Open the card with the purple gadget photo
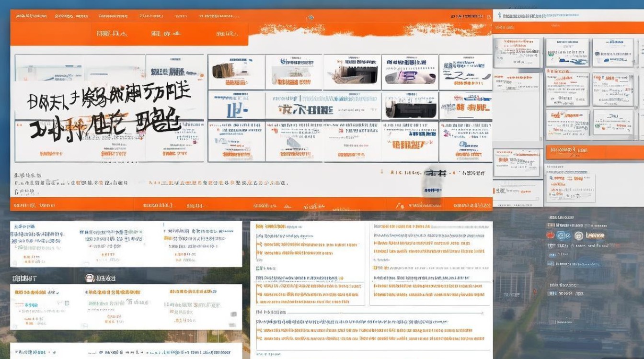Viewport: 644px width, 359px height. (410, 72)
